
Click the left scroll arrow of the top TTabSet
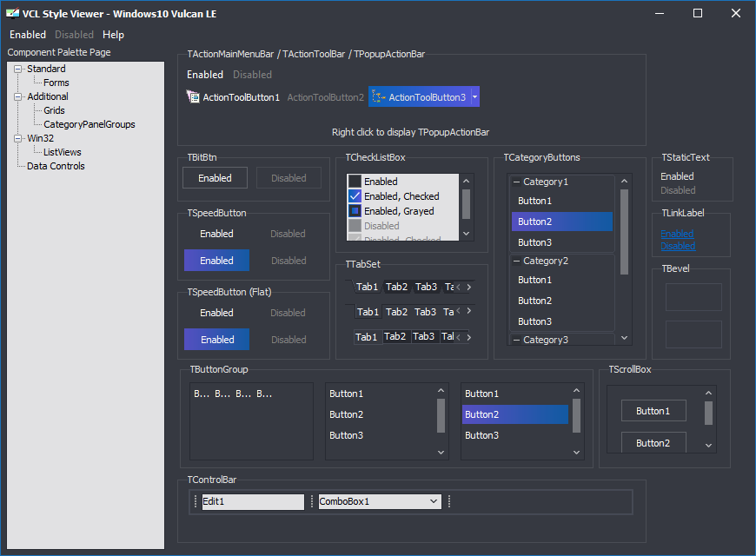click(x=458, y=287)
